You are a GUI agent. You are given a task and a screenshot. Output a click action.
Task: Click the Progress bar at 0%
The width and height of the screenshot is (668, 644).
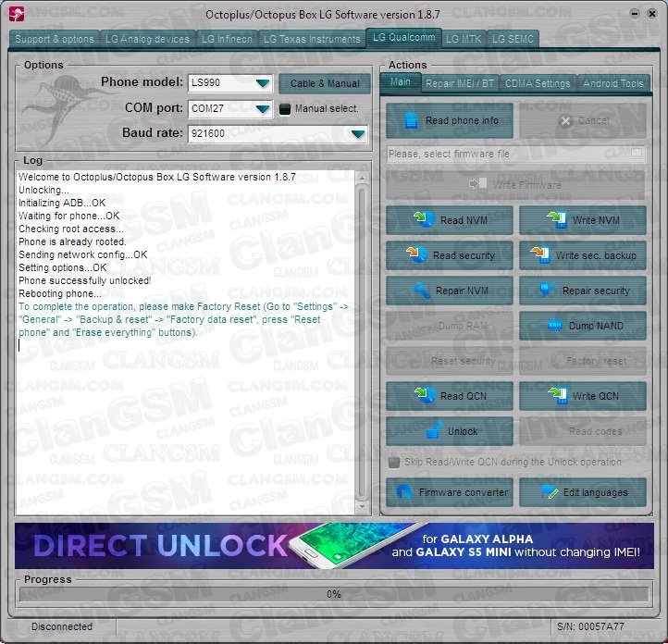coord(334,594)
